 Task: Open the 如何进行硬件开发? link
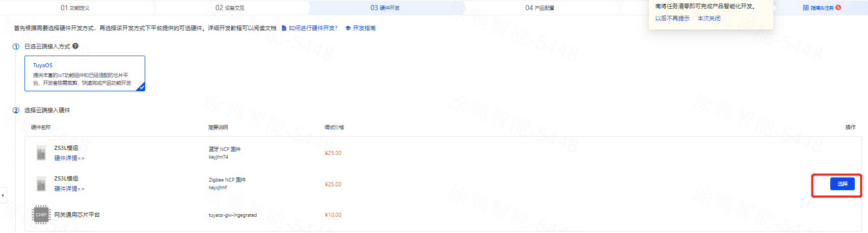pos(313,28)
